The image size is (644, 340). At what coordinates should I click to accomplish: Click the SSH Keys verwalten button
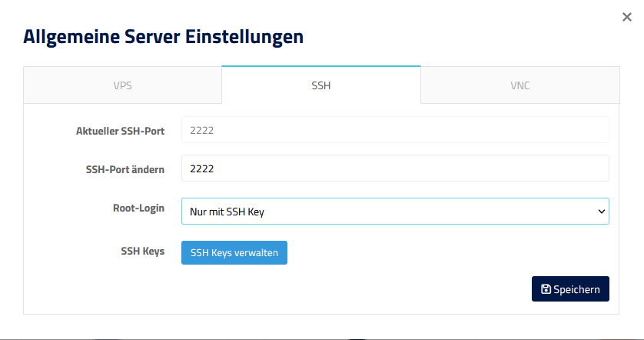pyautogui.click(x=234, y=252)
